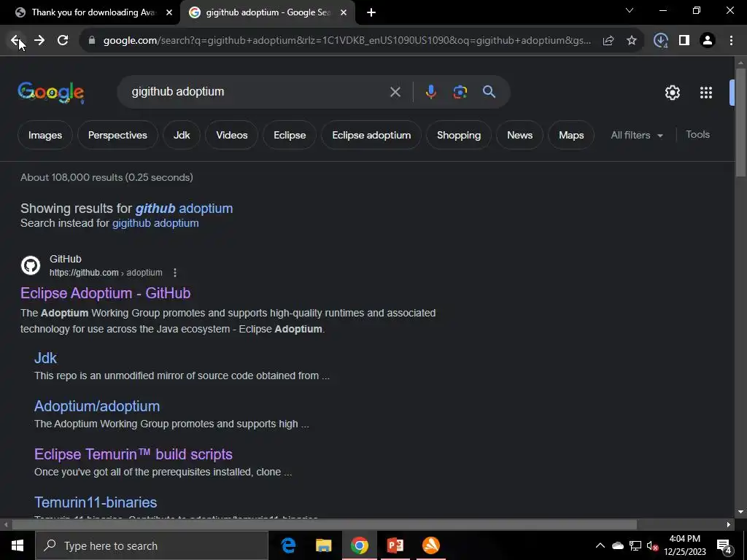
Task: Open the Jdk sitelink
Action: click(x=45, y=358)
